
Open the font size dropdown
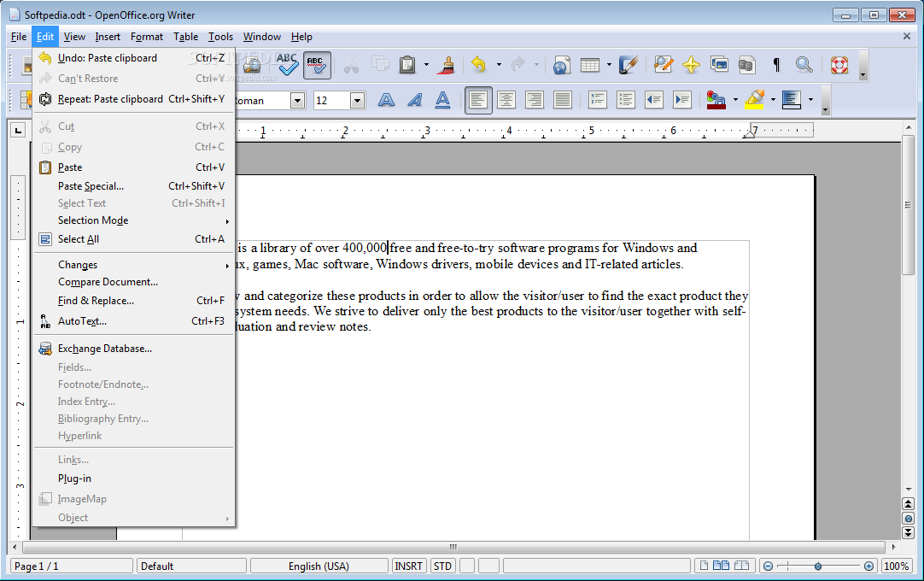pos(357,101)
